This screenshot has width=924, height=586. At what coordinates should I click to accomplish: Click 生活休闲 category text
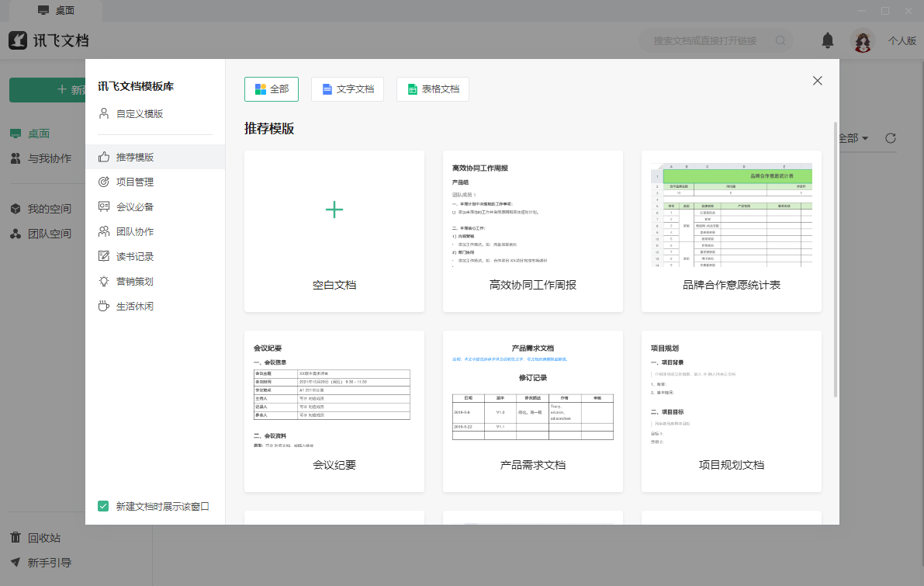pos(135,306)
